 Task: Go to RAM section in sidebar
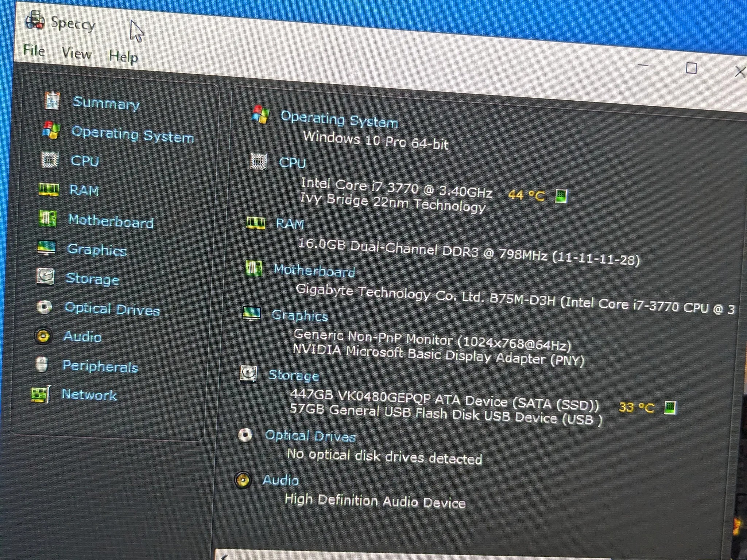pos(84,190)
